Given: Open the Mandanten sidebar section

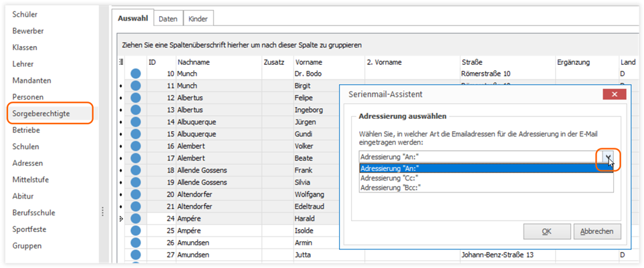Looking at the screenshot, I should coord(31,80).
